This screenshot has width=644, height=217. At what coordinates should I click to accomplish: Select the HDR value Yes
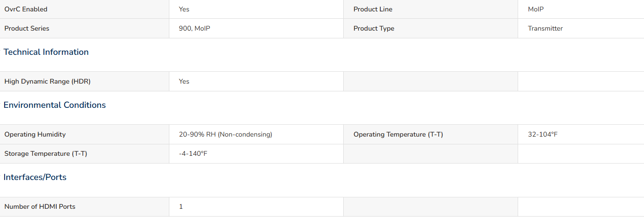(184, 81)
